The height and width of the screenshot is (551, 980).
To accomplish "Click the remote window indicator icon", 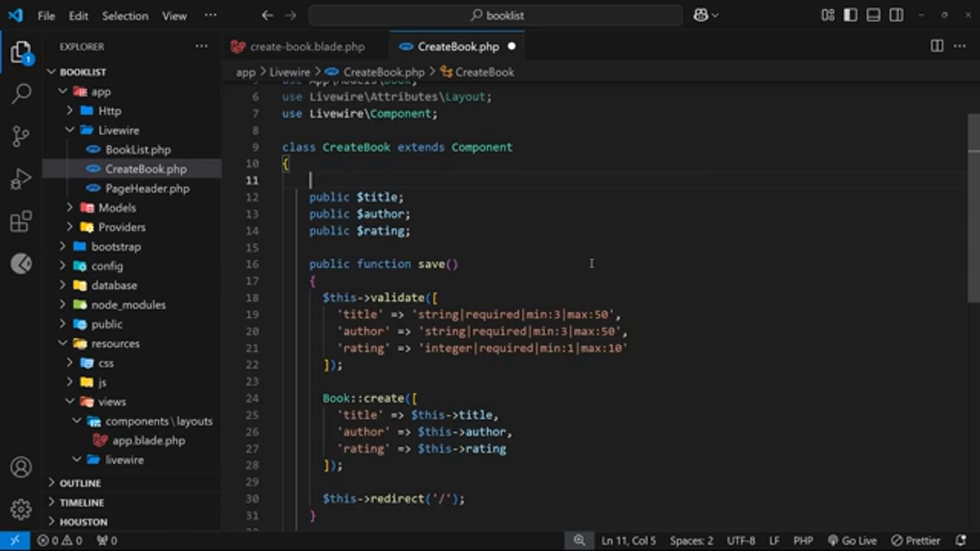I will (15, 540).
